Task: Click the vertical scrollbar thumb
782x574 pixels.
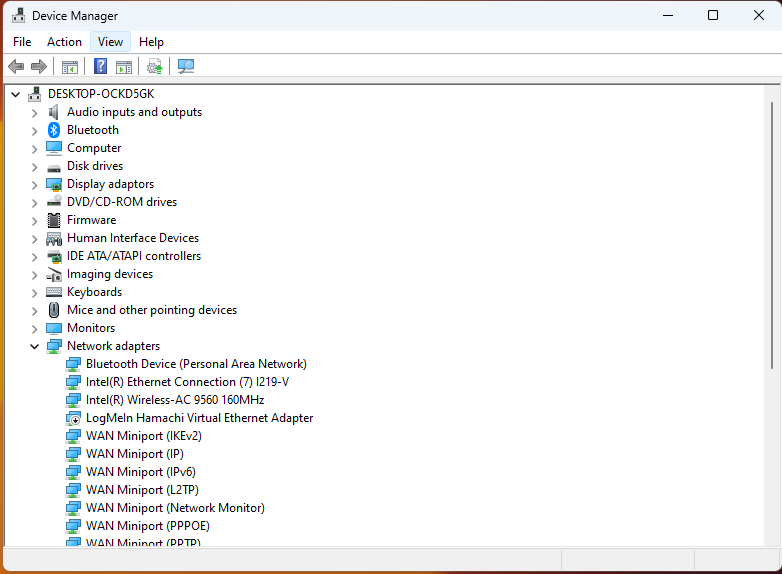Action: [772, 235]
